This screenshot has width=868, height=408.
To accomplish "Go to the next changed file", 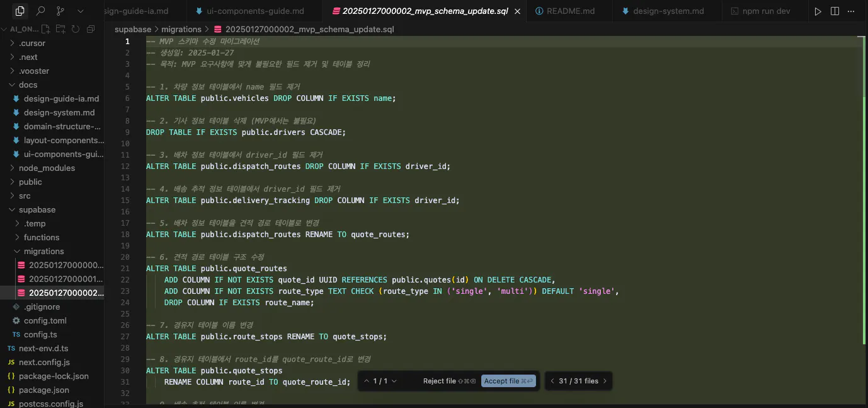I will click(x=605, y=381).
